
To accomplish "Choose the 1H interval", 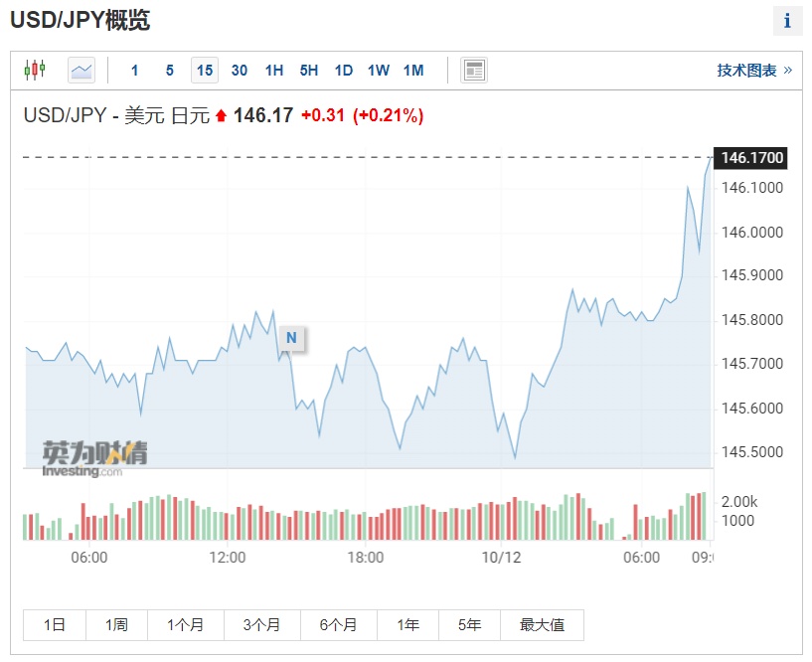I will coord(274,70).
